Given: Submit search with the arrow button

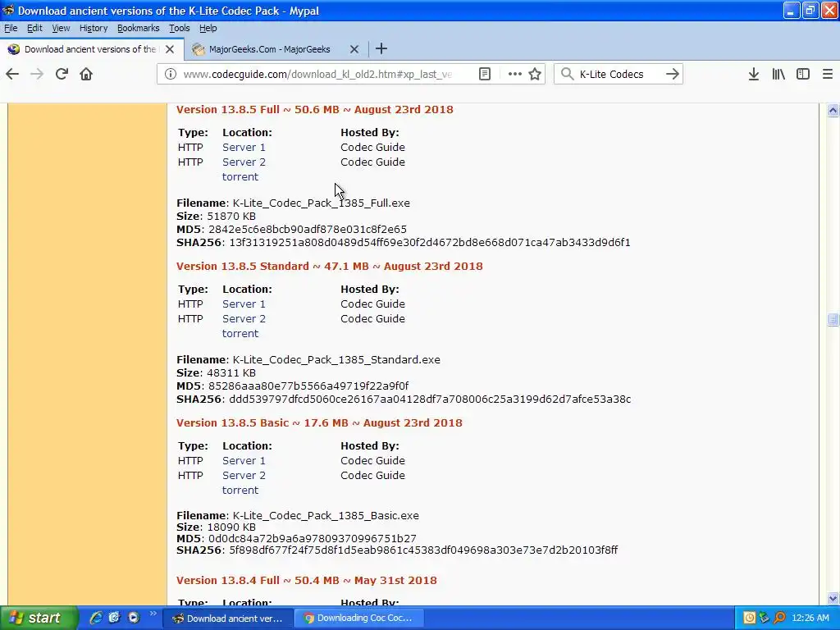Looking at the screenshot, I should pyautogui.click(x=673, y=74).
